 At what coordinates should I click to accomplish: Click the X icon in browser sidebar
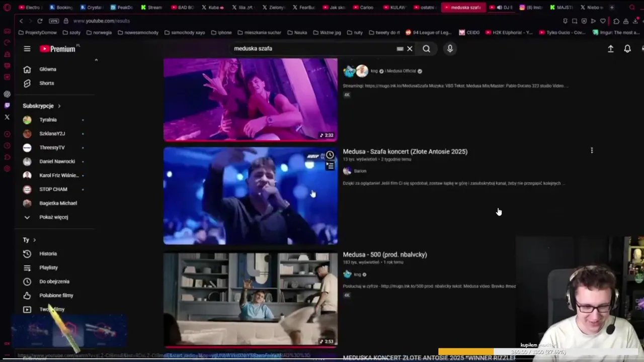[7, 117]
